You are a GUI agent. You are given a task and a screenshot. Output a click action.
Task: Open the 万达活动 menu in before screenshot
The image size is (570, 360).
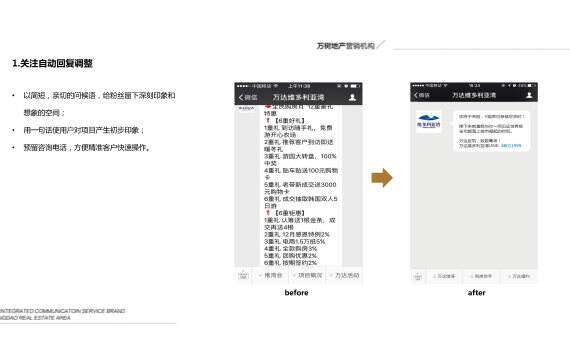coord(345,275)
